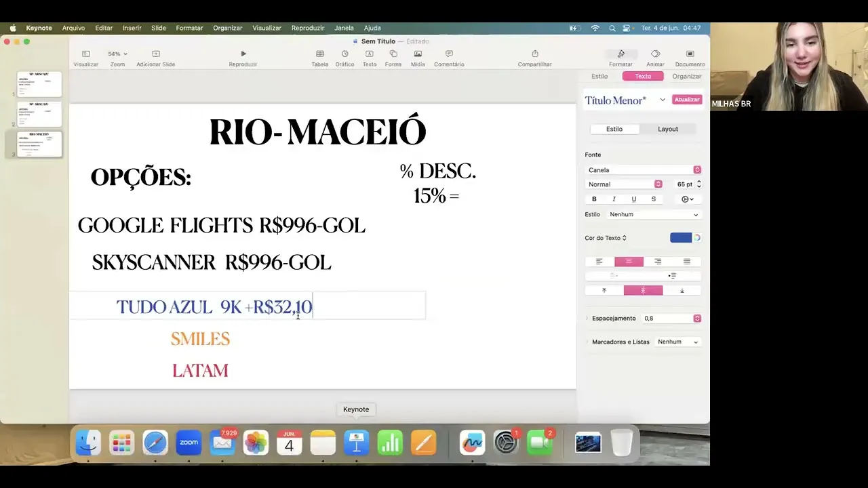Open the Compartilhar share option
This screenshot has width=868, height=488.
[534, 58]
